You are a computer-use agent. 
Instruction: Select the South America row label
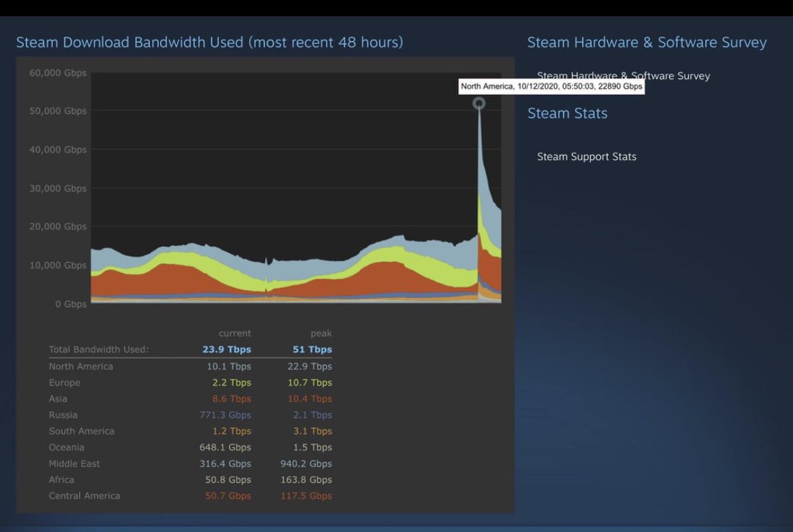click(x=81, y=431)
